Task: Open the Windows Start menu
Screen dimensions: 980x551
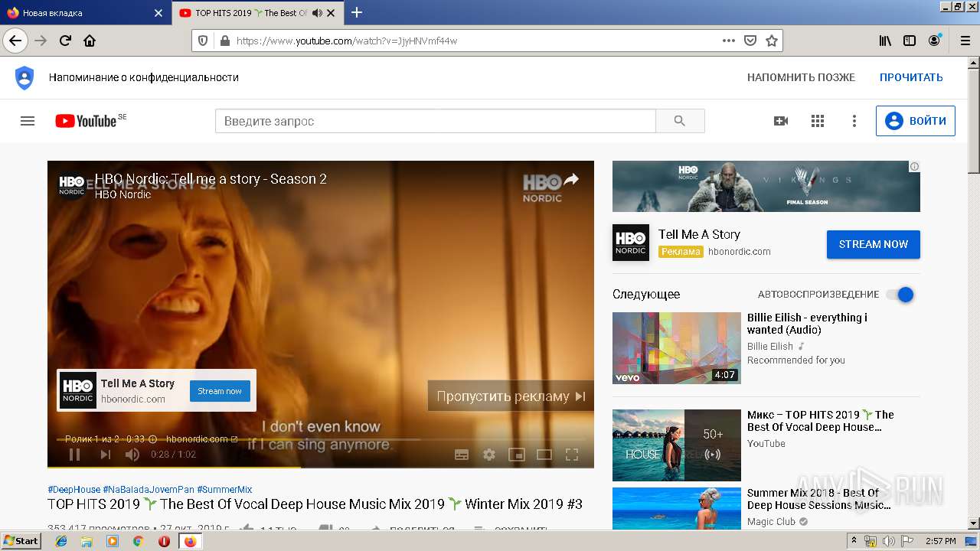Action: click(21, 541)
